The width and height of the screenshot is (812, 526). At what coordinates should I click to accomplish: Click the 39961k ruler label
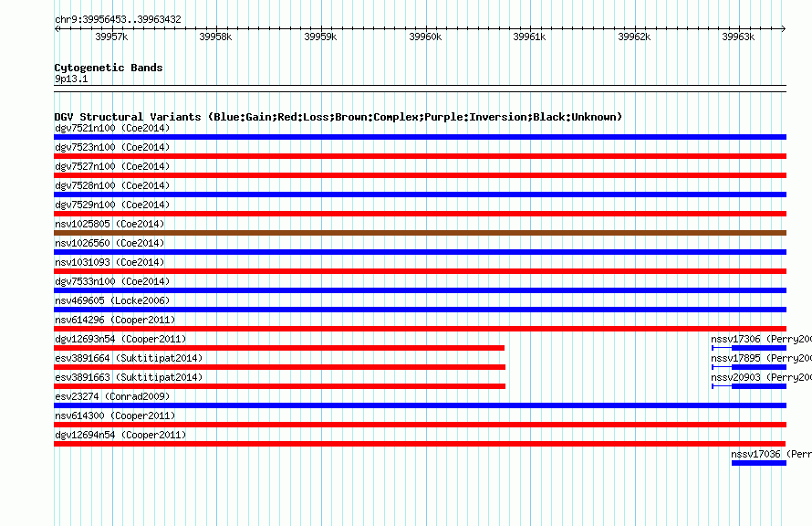[529, 37]
